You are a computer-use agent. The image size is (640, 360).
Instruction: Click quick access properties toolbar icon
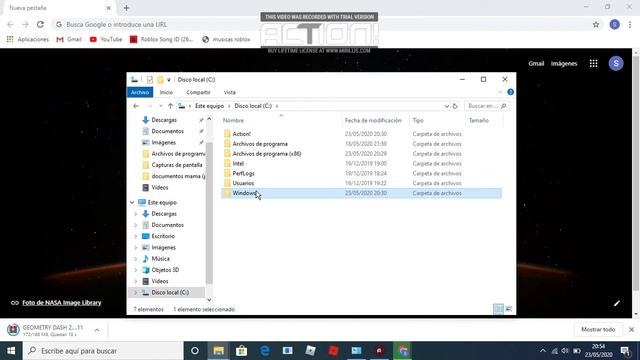tap(150, 80)
